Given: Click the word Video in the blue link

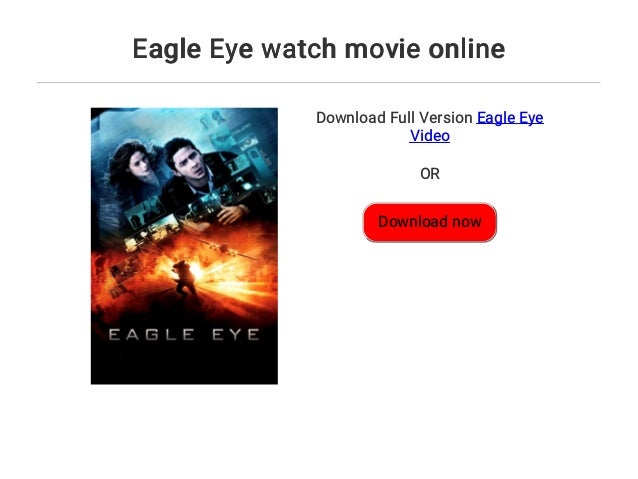Looking at the screenshot, I should 430,136.
